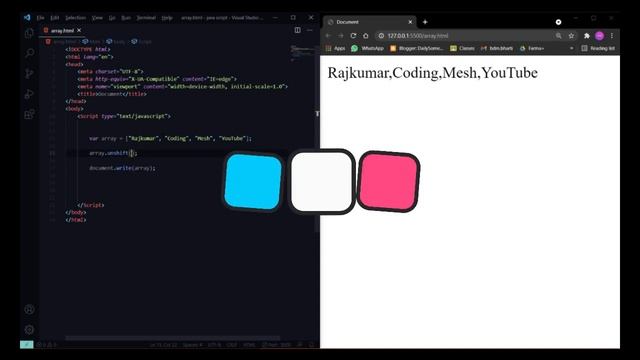Open the Explorer view in VS Code
The width and height of the screenshot is (640, 360).
click(29, 33)
